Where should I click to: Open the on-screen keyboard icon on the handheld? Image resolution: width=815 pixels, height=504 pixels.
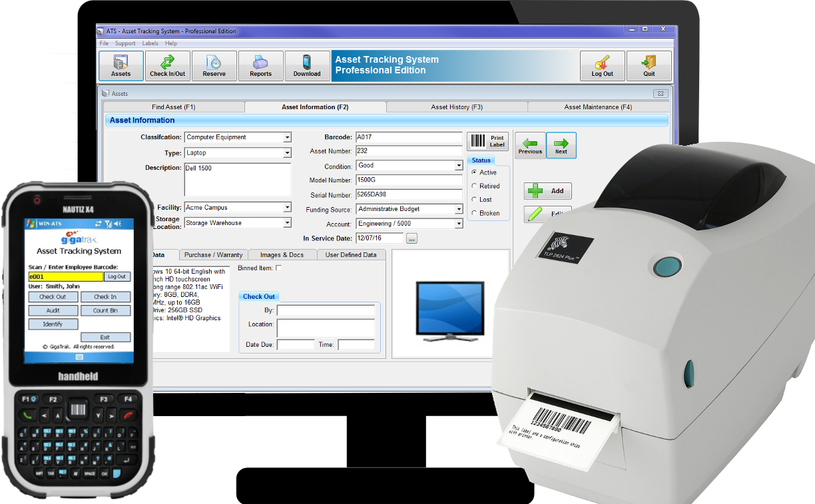point(79,358)
